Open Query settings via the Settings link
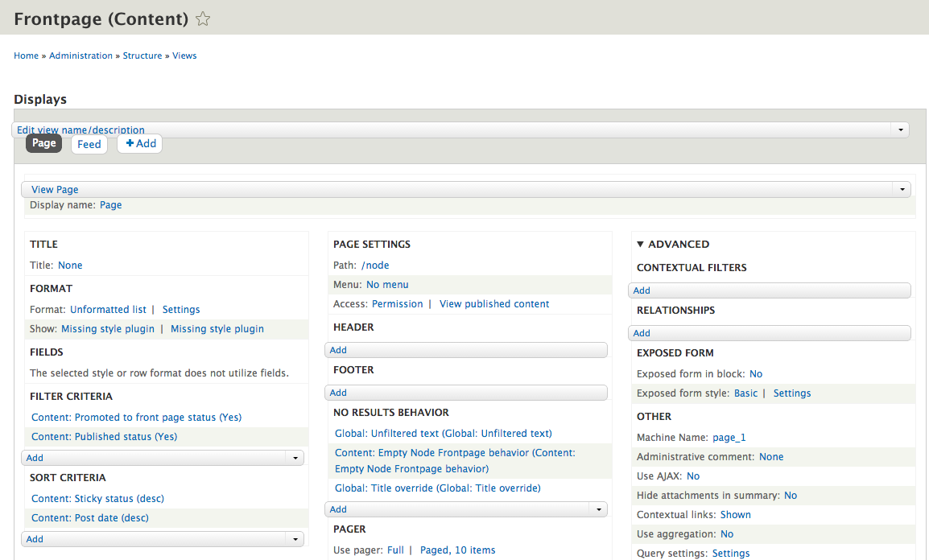The height and width of the screenshot is (560, 929). pos(730,553)
